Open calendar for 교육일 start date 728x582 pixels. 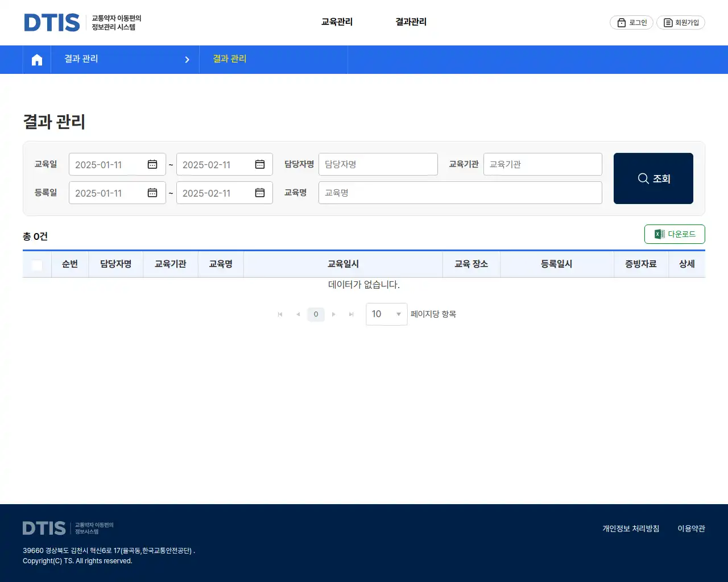(x=152, y=164)
